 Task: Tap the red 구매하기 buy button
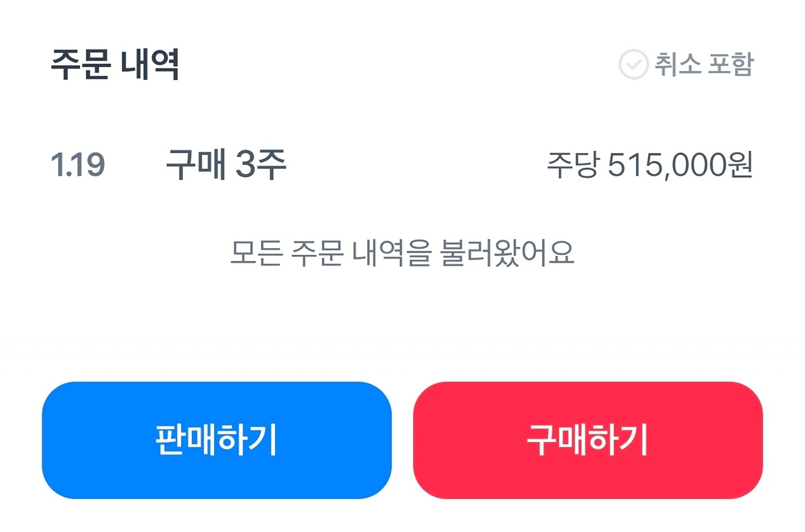point(588,440)
